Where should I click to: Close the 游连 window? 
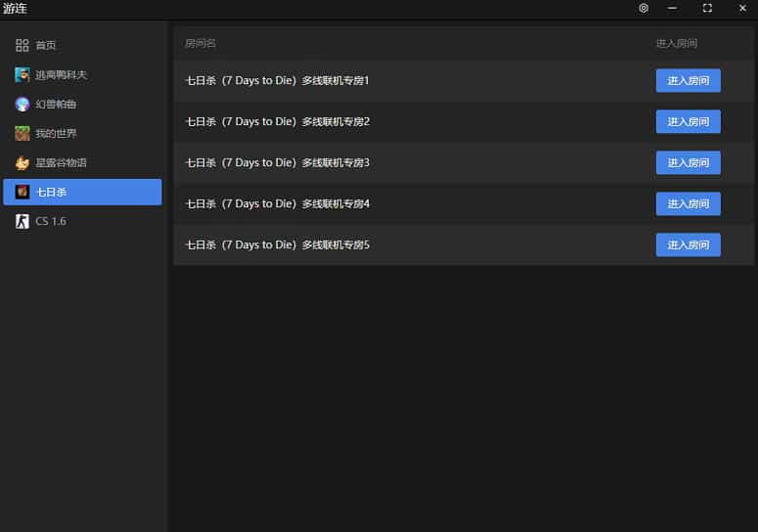point(742,8)
